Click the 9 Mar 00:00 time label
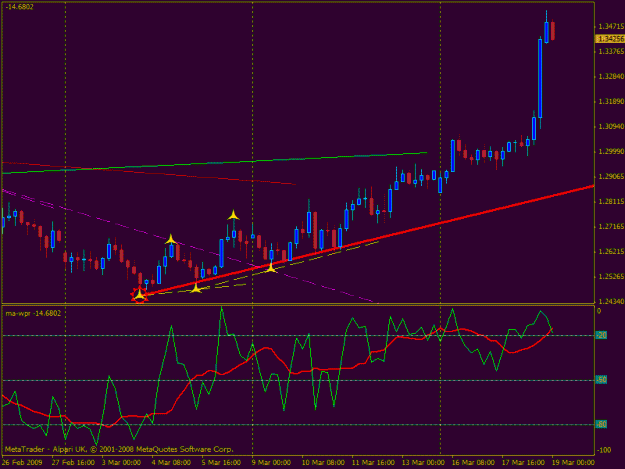625x469 pixels. pyautogui.click(x=271, y=463)
